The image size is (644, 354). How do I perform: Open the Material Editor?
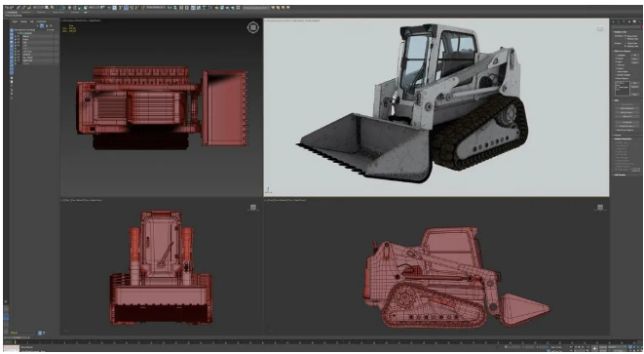(x=210, y=8)
